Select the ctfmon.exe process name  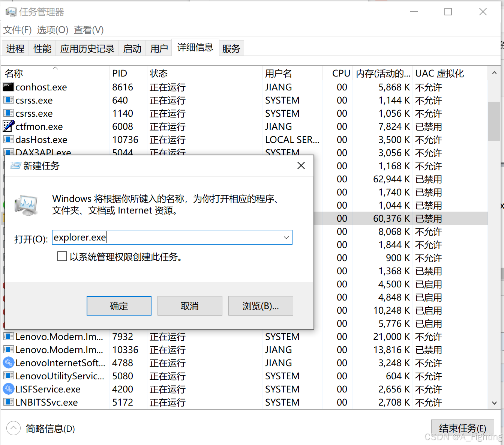pyautogui.click(x=39, y=126)
